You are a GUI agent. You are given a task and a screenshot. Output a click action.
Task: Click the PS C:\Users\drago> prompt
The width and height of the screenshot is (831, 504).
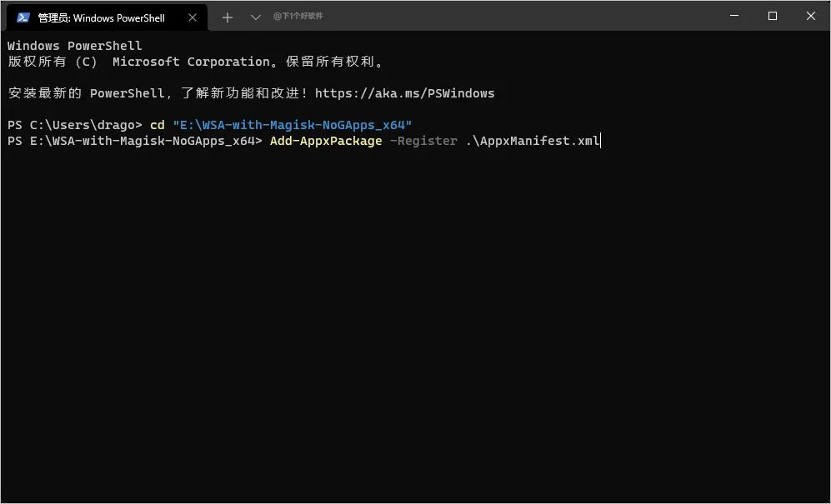click(x=75, y=125)
